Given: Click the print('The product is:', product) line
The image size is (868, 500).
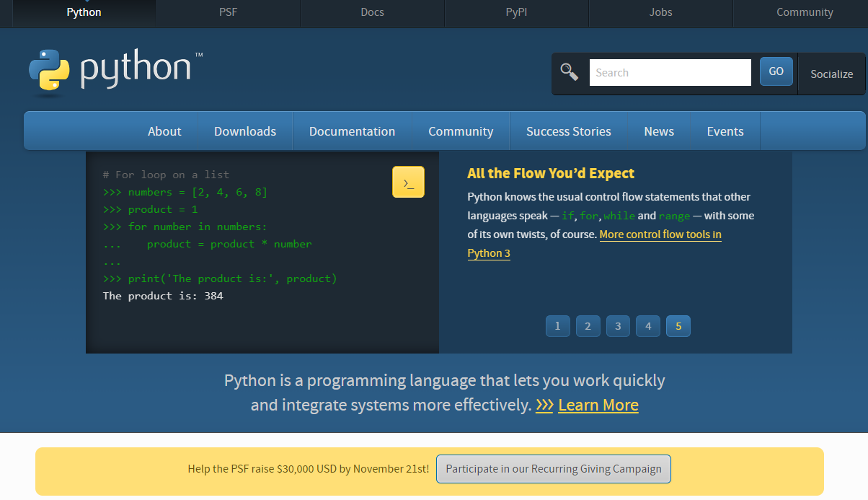Looking at the screenshot, I should pos(220,278).
